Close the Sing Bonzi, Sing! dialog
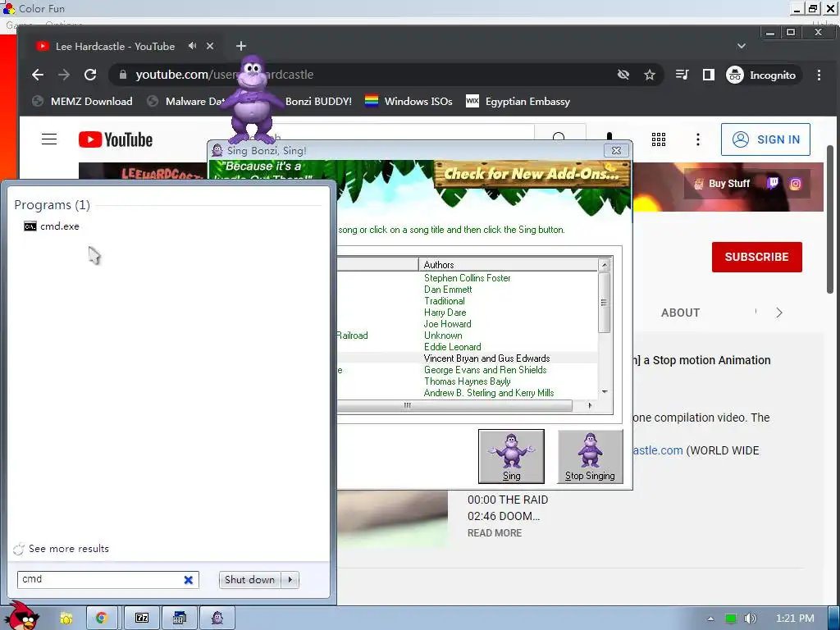Screen dimensions: 840x630 tap(616, 151)
